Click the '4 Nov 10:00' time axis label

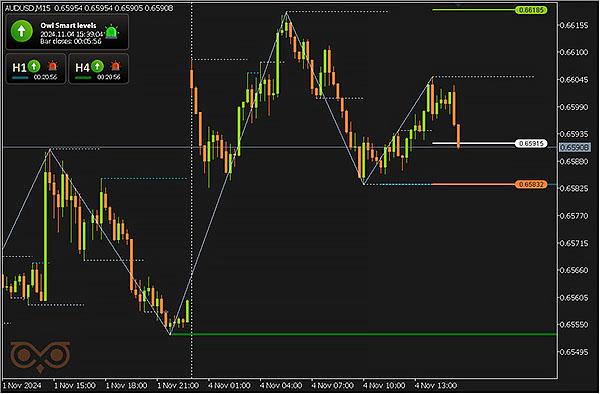(384, 386)
